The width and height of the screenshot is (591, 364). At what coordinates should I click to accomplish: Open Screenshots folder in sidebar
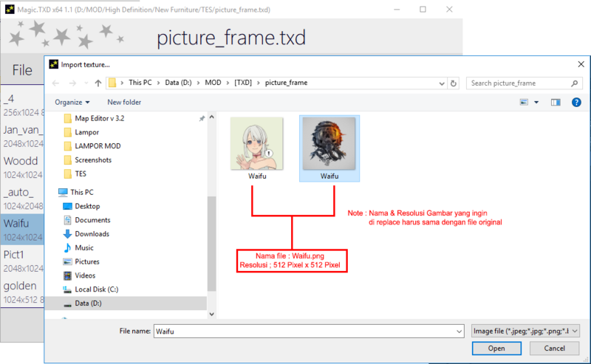pyautogui.click(x=93, y=159)
